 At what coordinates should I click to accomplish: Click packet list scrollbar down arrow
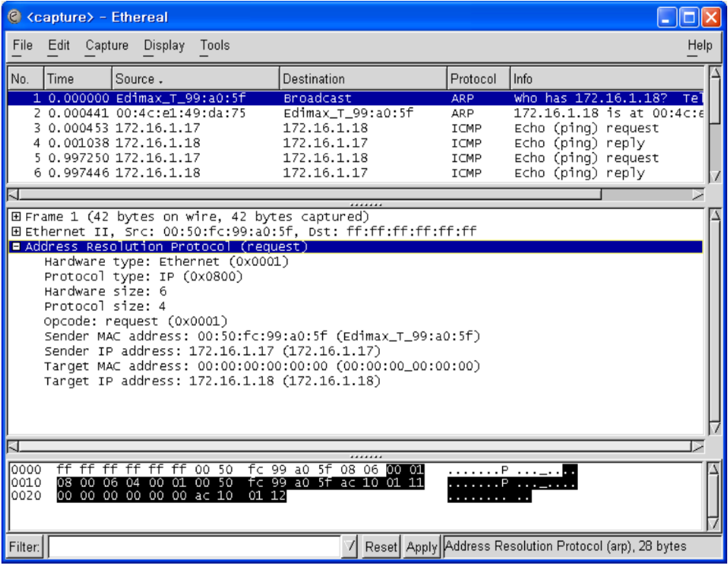coord(715,176)
